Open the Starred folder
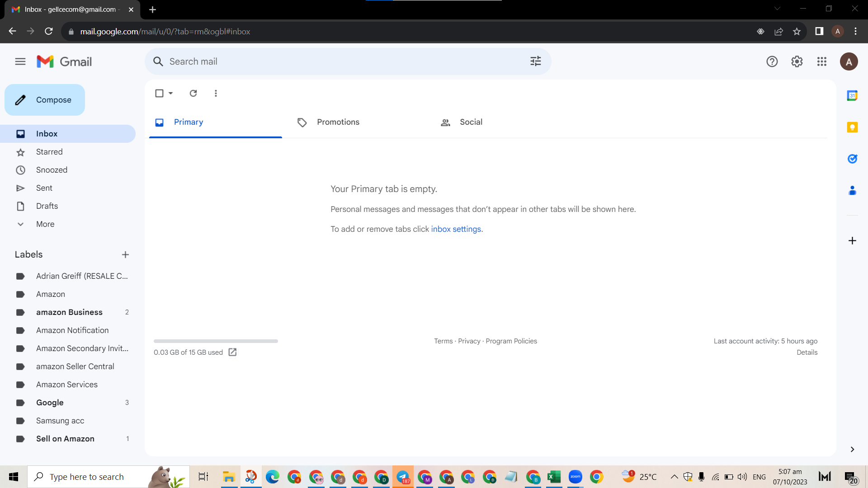 click(x=68, y=152)
